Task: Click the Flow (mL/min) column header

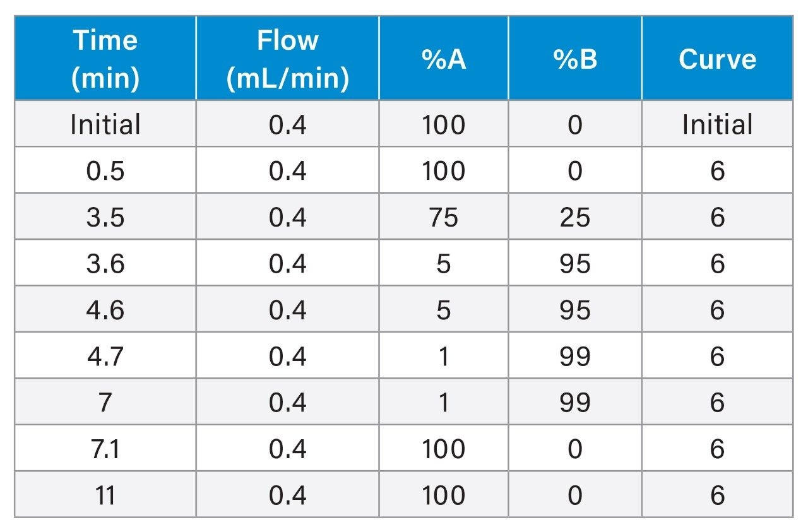Action: click(287, 59)
